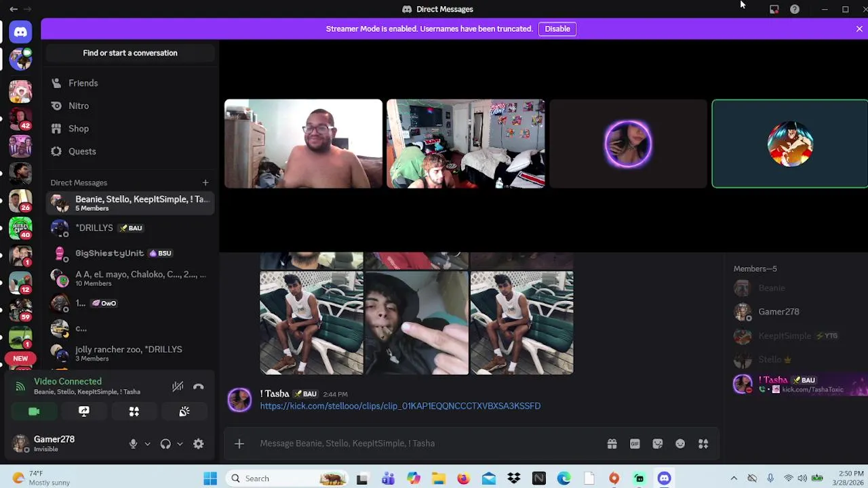
Task: Open server with 42 unread badge
Action: click(x=20, y=119)
